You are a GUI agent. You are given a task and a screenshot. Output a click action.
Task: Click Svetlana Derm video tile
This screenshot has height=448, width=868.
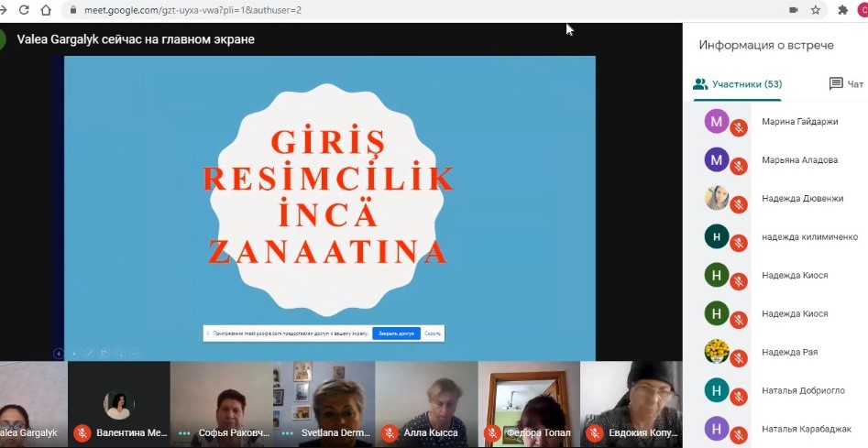point(324,403)
